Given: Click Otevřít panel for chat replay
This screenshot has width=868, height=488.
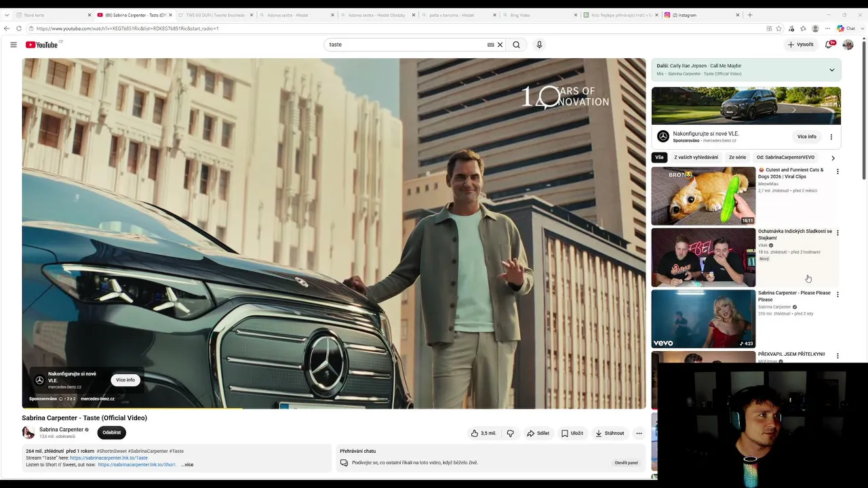Looking at the screenshot, I should (x=626, y=463).
